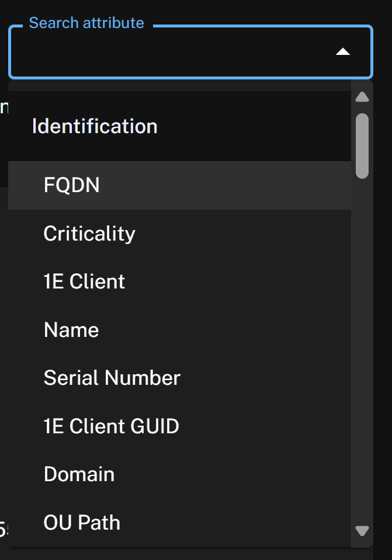Select the Name attribute
Image resolution: width=392 pixels, height=560 pixels.
coord(71,330)
